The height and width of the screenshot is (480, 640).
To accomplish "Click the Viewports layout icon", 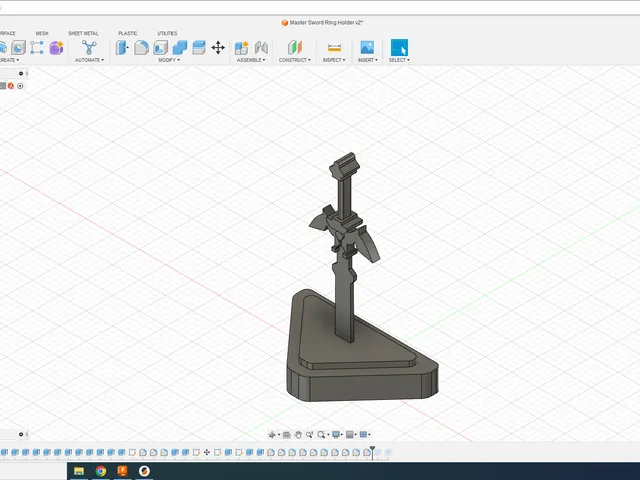I will [363, 435].
